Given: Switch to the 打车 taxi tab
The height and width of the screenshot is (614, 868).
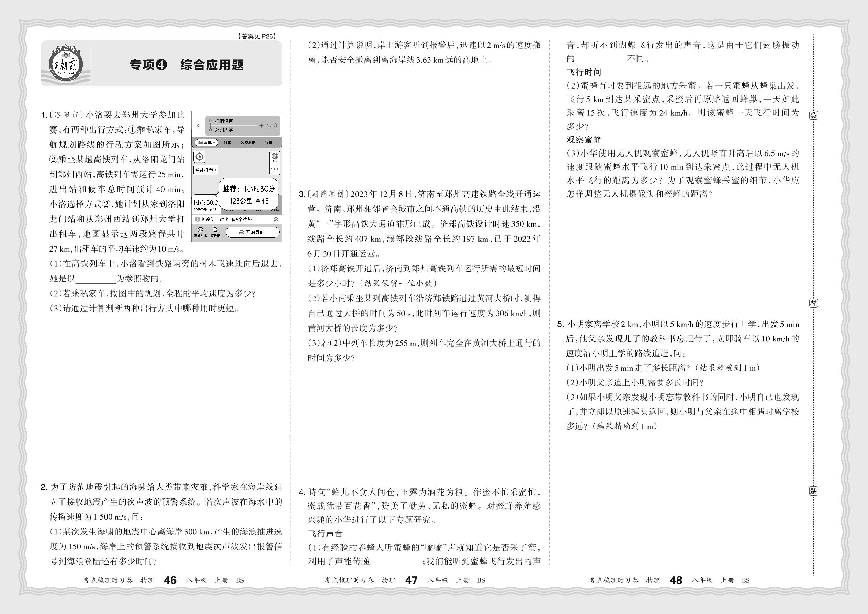Looking at the screenshot, I should (x=227, y=143).
